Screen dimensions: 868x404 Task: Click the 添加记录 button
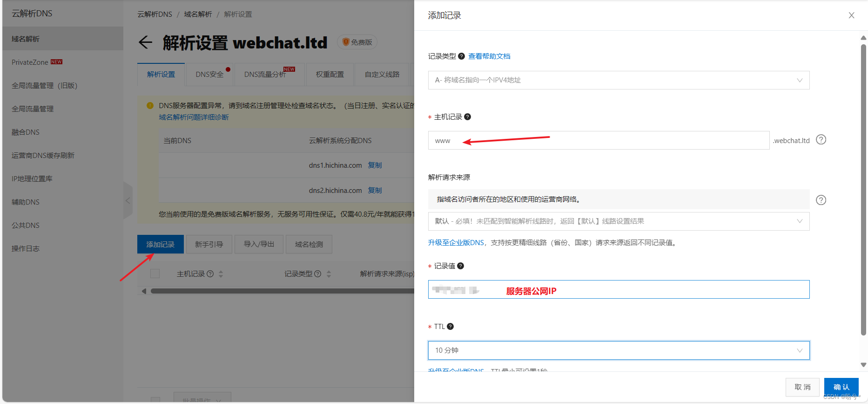pyautogui.click(x=161, y=244)
